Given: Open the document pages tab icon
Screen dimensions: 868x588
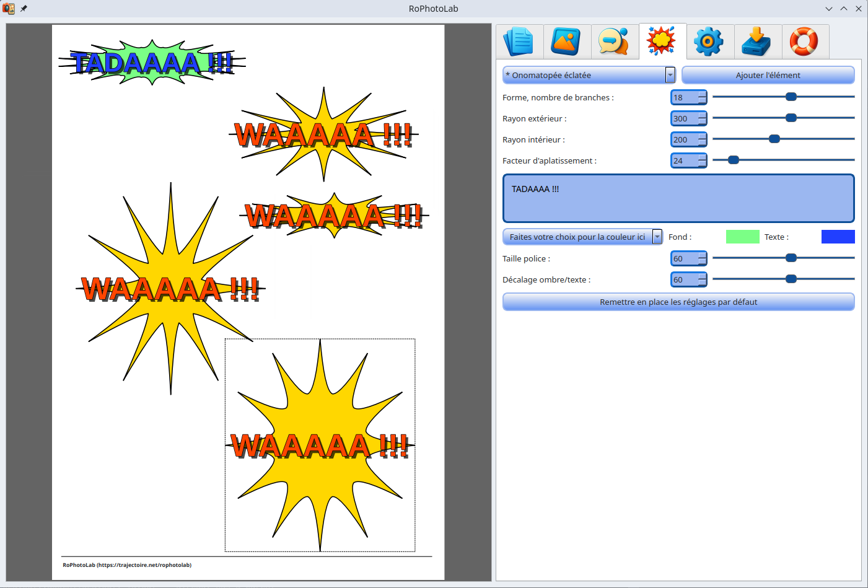Looking at the screenshot, I should pyautogui.click(x=519, y=42).
